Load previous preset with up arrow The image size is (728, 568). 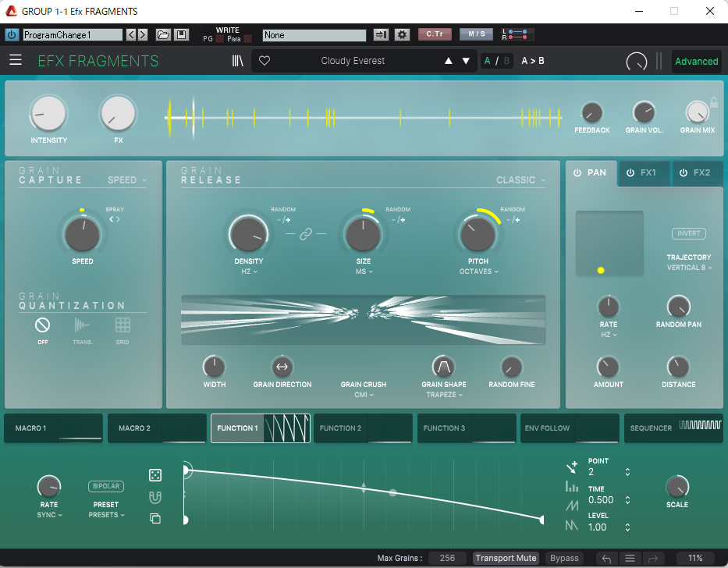[449, 61]
